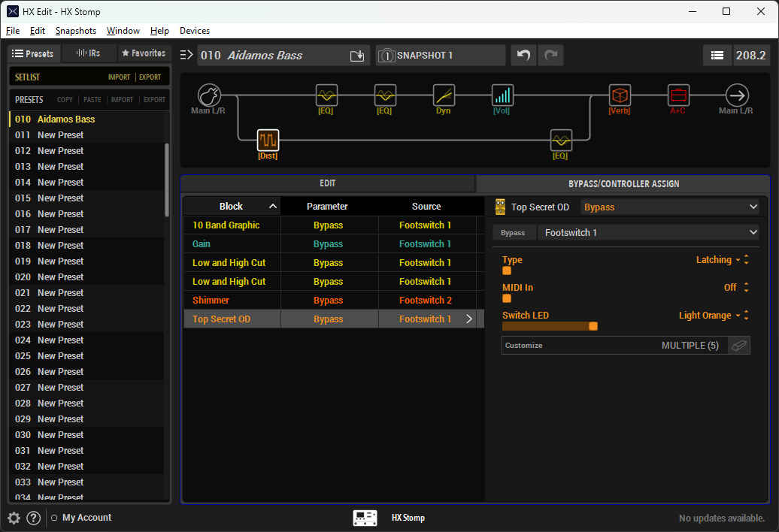Open the Light Orange switch LED dropdown
This screenshot has height=532, width=779.
tap(710, 315)
